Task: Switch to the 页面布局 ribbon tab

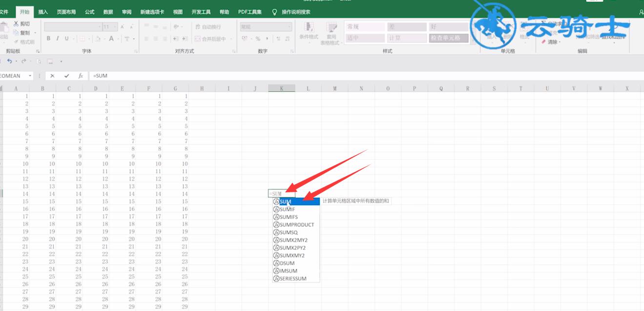Action: 66,12
